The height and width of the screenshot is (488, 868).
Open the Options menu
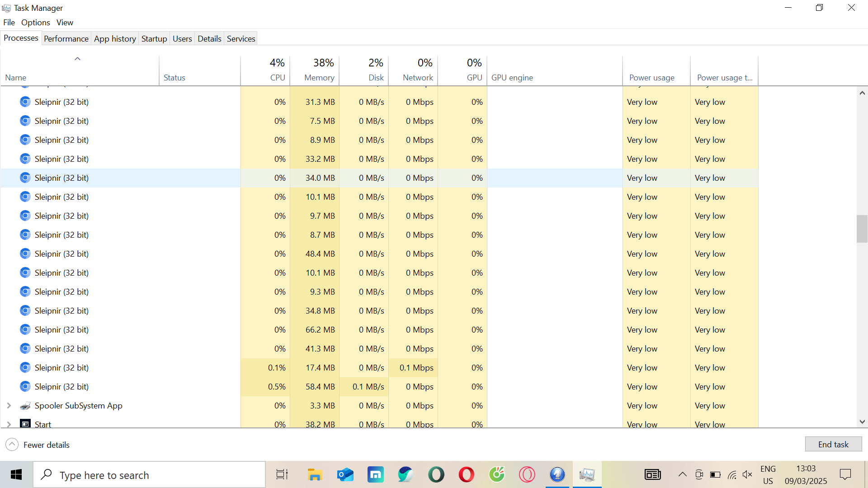coord(36,23)
